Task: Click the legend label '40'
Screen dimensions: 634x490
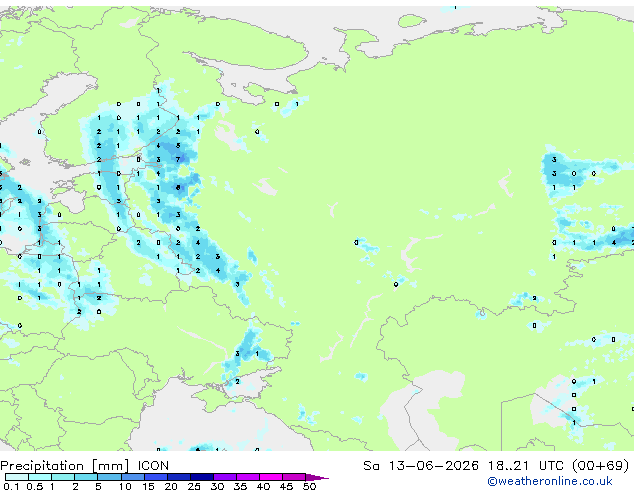Action: 263,486
